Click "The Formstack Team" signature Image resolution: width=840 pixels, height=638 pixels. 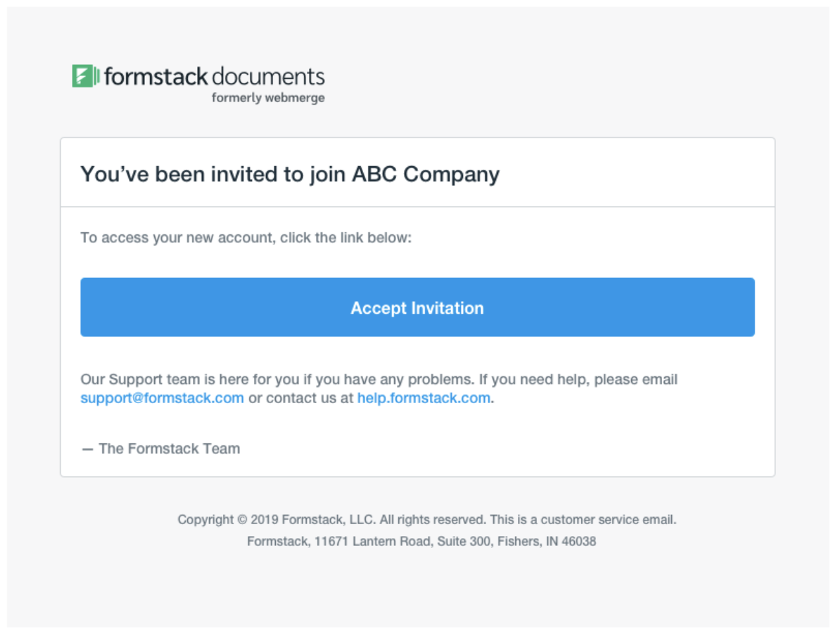pos(169,449)
